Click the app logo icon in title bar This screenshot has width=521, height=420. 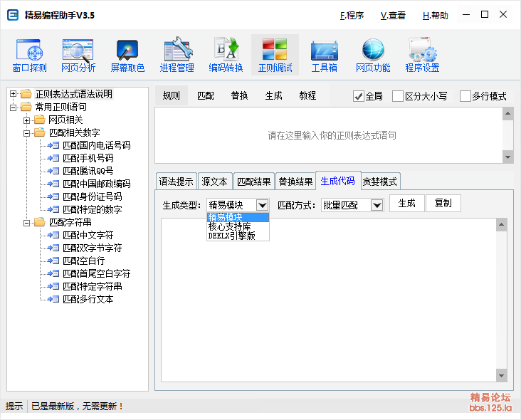click(13, 15)
